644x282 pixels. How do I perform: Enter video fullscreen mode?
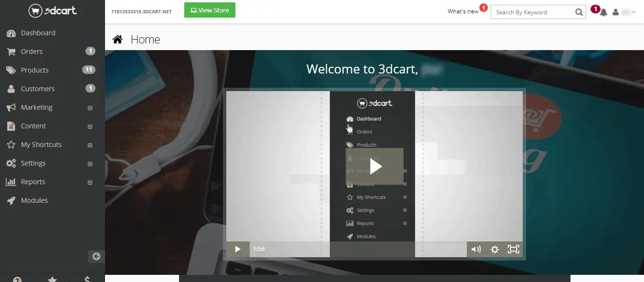pyautogui.click(x=513, y=249)
